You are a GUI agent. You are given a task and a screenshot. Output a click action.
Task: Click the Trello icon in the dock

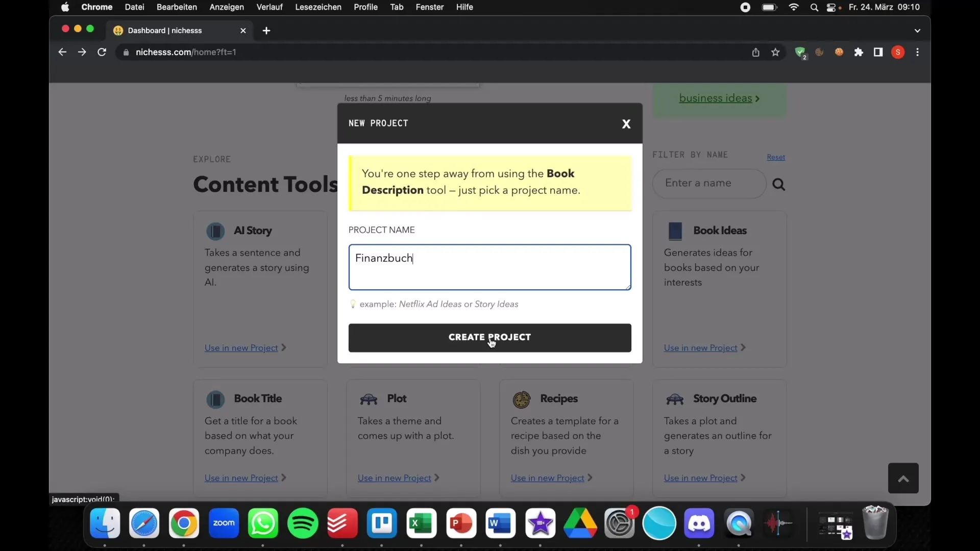coord(382,523)
